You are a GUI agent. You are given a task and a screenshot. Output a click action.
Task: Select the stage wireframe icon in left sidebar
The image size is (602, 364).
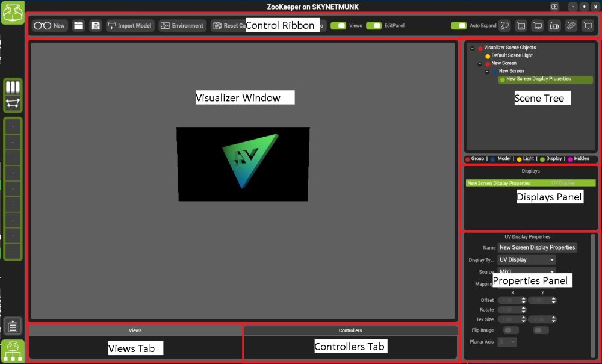(x=13, y=103)
